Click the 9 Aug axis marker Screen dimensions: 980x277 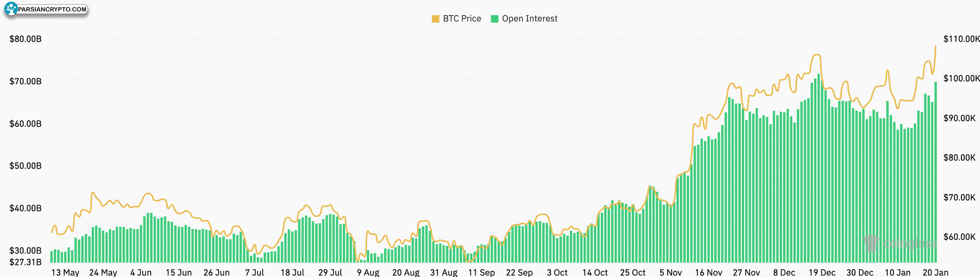pos(367,272)
